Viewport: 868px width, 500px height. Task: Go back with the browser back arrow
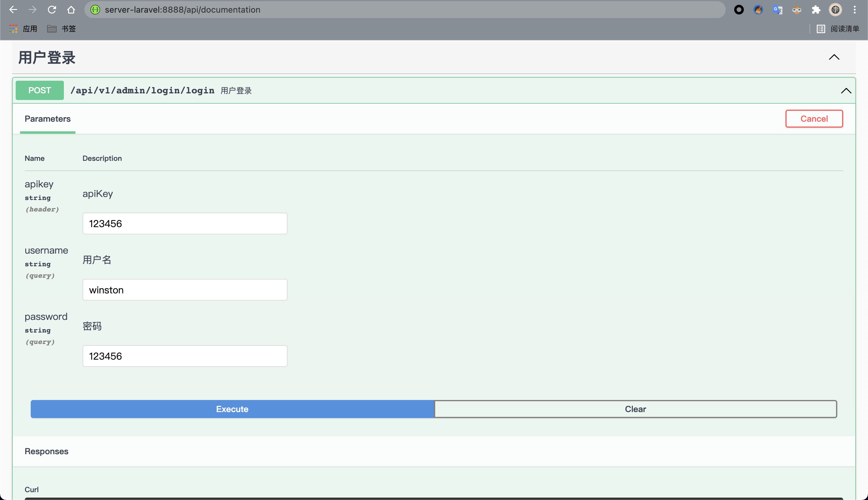pos(13,10)
